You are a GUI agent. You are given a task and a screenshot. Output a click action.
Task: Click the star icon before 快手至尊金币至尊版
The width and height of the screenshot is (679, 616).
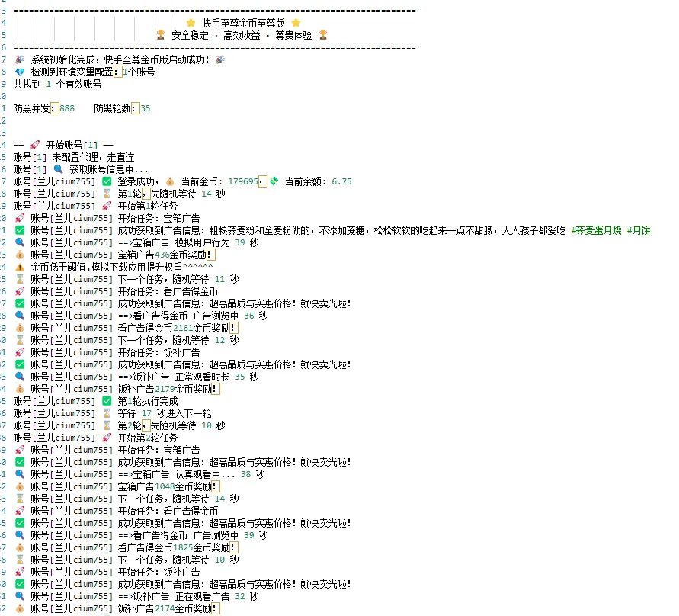pyautogui.click(x=191, y=23)
